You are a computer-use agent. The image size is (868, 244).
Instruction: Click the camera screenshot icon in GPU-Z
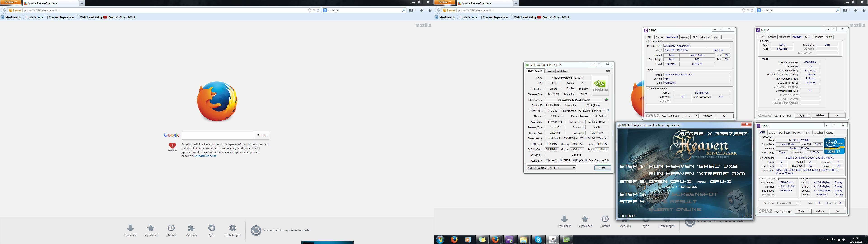coord(608,71)
